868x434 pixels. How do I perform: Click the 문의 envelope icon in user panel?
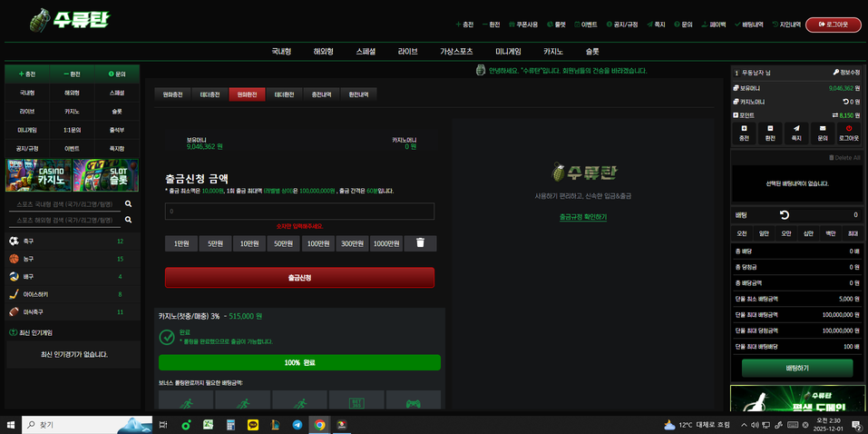823,129
